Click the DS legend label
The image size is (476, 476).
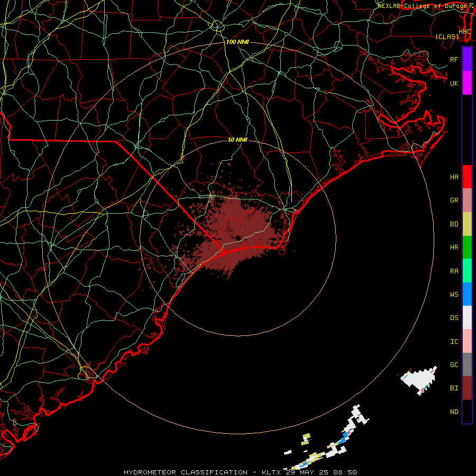click(454, 318)
